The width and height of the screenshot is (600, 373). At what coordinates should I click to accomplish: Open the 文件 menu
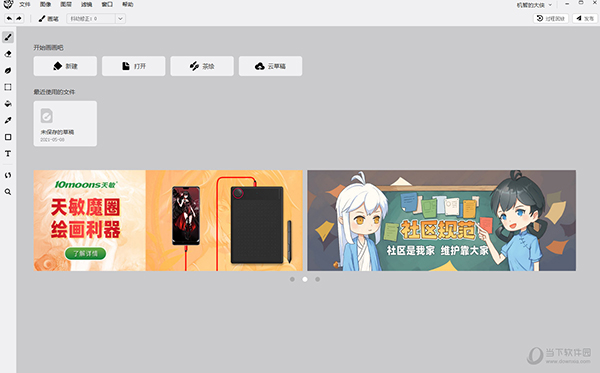(x=24, y=5)
